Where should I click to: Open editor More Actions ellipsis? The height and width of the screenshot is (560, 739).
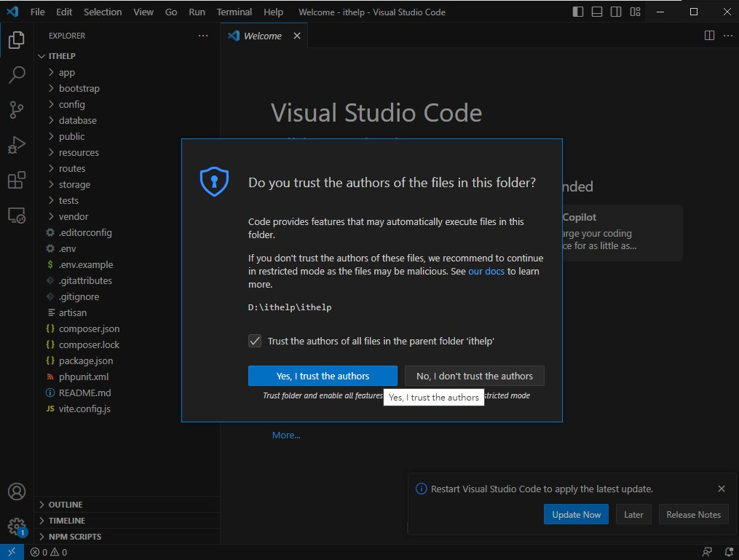coord(727,36)
